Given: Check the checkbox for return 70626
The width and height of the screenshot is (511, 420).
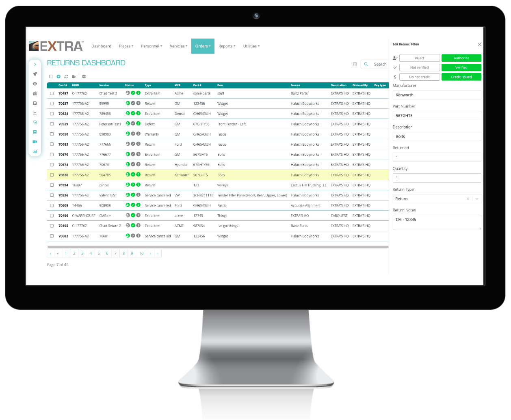Looking at the screenshot, I should (x=52, y=174).
